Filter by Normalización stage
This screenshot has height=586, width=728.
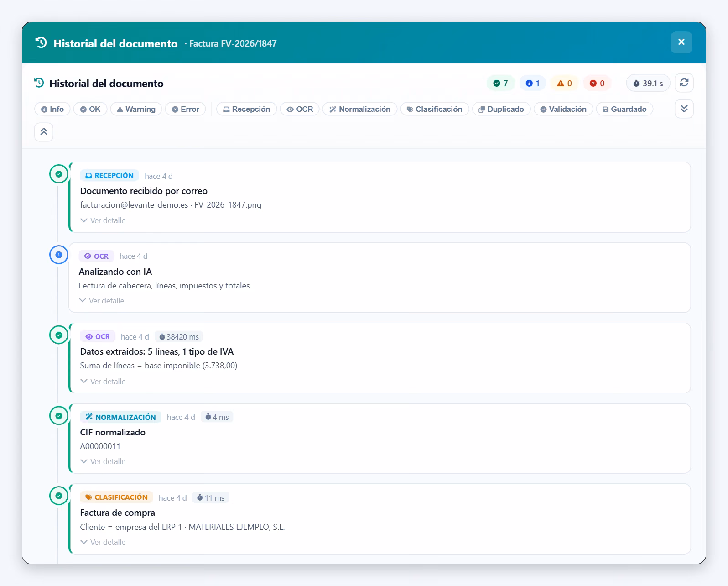(x=360, y=109)
